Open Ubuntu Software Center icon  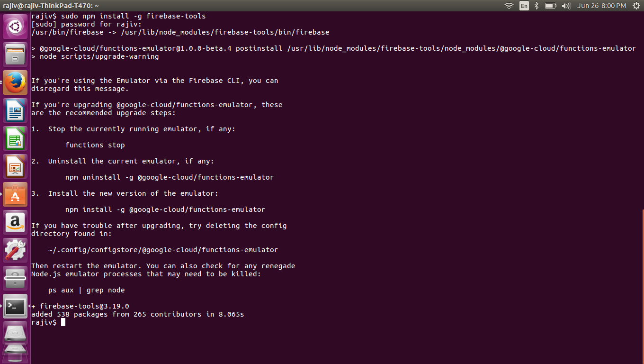15,194
